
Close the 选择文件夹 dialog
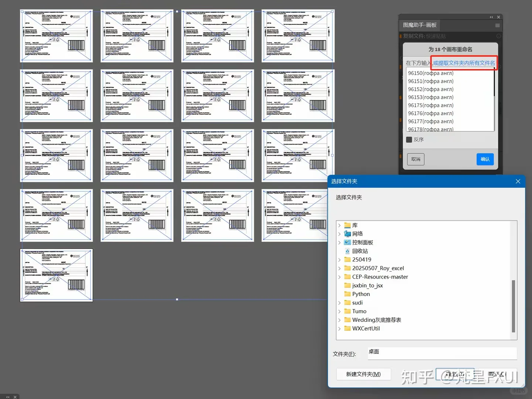[x=518, y=181]
